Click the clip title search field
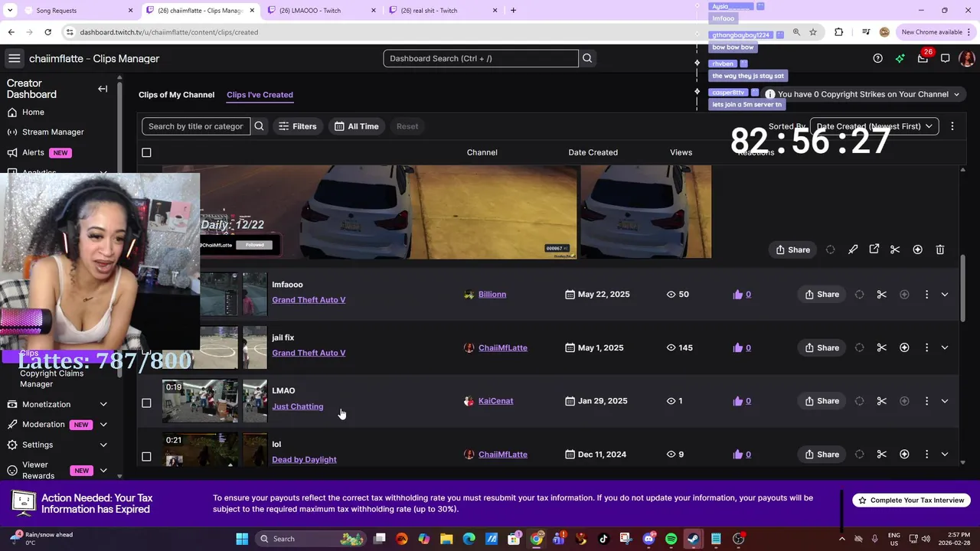Viewport: 980px width, 551px height. [x=196, y=126]
